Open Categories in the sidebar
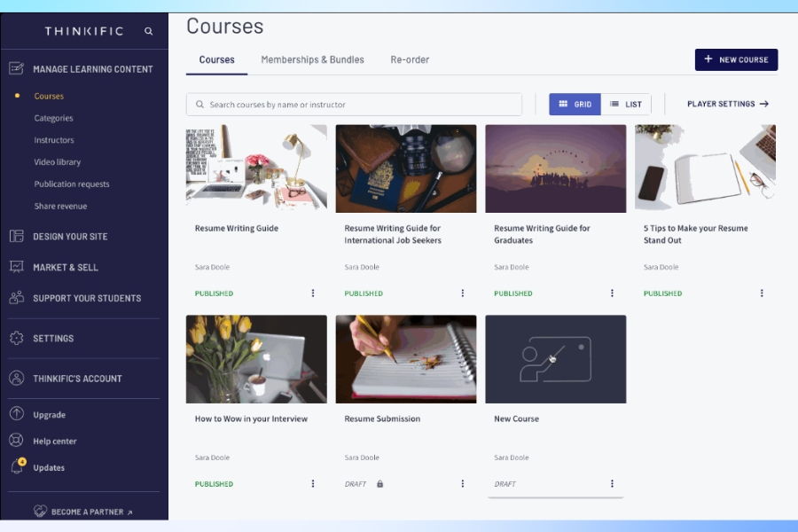Viewport: 798px width, 532px height. point(53,118)
